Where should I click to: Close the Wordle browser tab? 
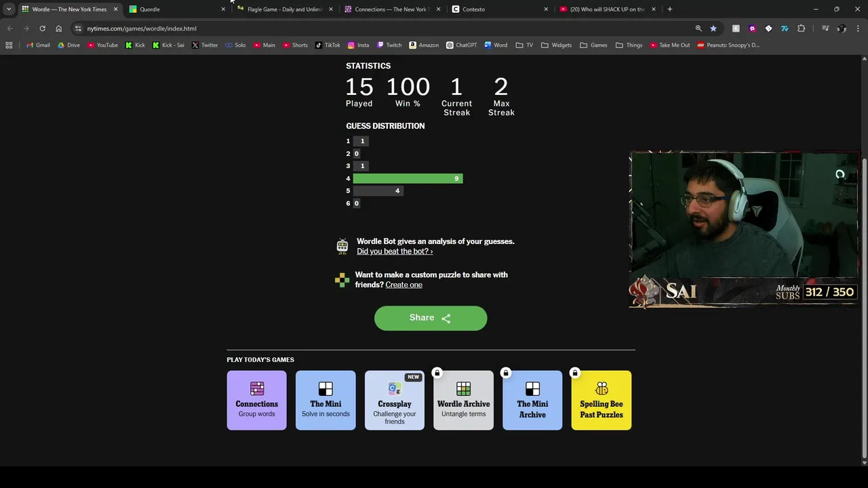pyautogui.click(x=115, y=9)
